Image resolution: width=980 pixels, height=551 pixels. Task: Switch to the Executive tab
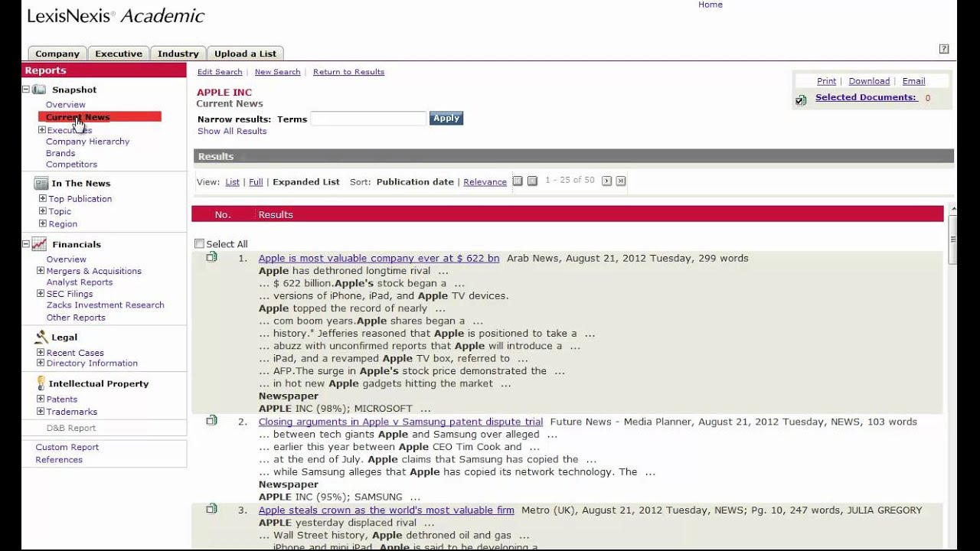[119, 54]
